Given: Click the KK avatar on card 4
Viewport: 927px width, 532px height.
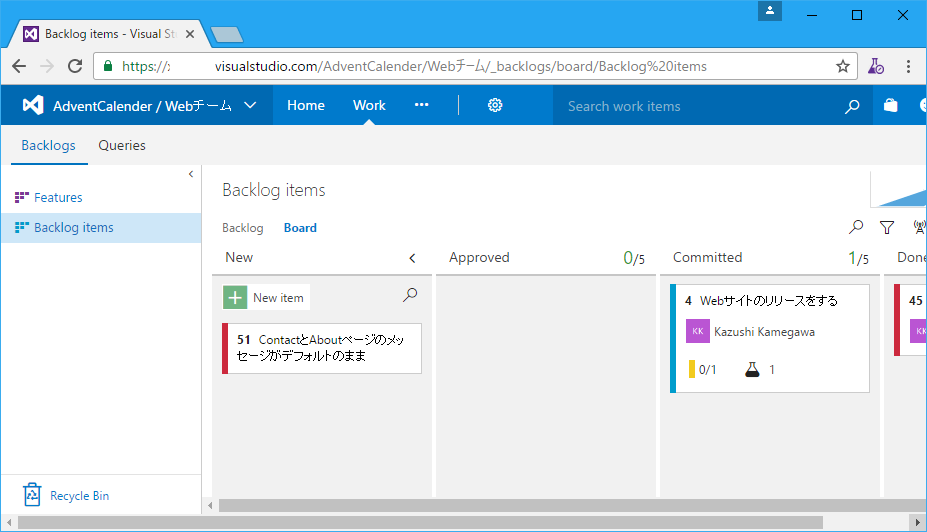Looking at the screenshot, I should coord(698,331).
